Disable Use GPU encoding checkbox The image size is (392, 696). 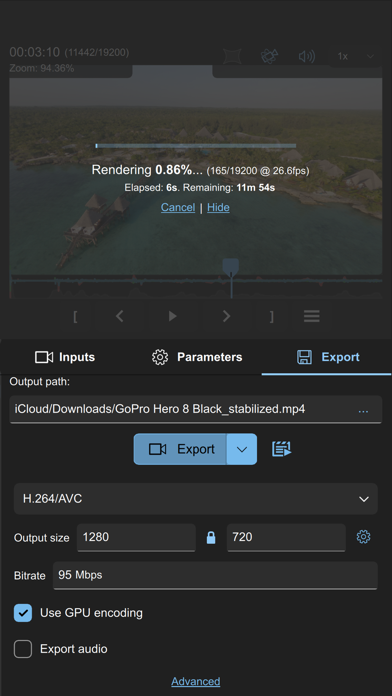tap(23, 613)
